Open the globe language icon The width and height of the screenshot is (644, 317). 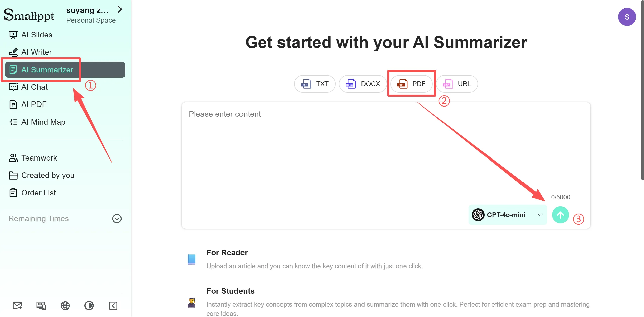point(65,306)
